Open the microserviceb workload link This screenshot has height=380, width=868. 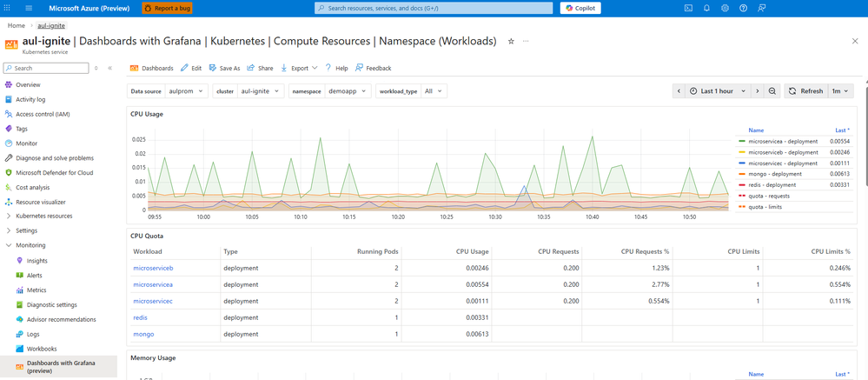[153, 269]
